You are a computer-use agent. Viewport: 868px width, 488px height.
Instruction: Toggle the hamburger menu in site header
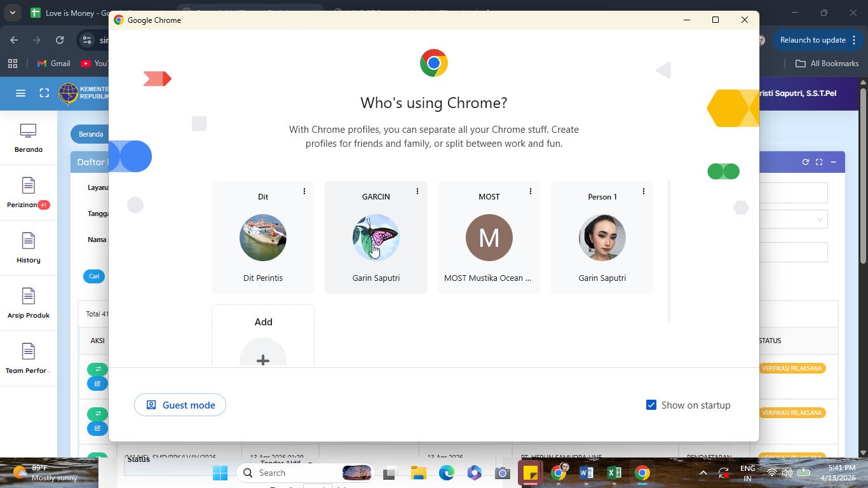point(20,93)
